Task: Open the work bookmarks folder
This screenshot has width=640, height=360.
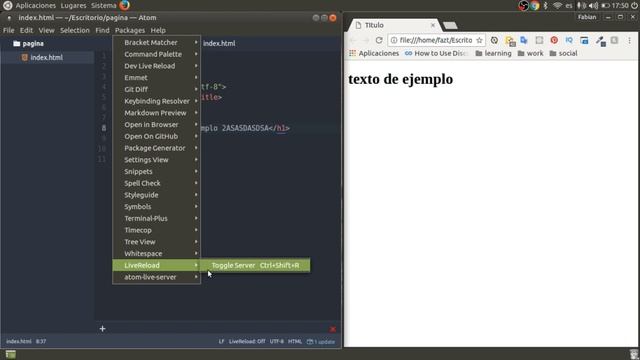Action: [x=530, y=53]
